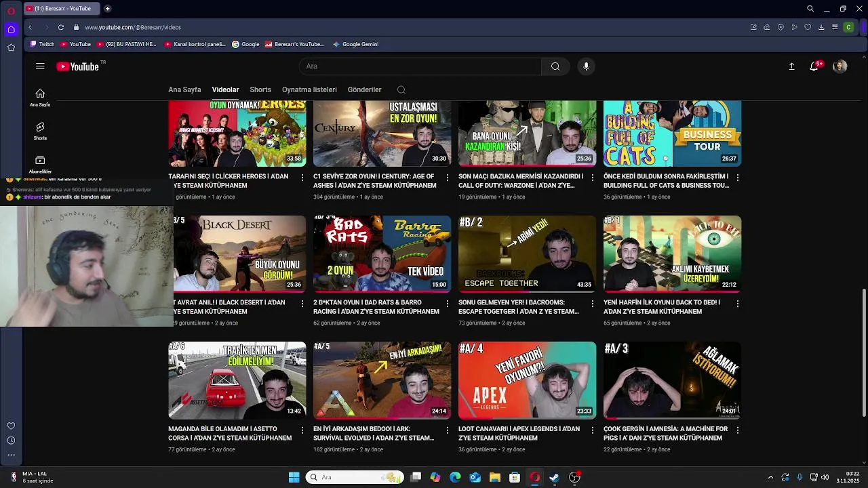Viewport: 868px width, 488px height.
Task: Open the YouTube account avatar menu
Action: pos(840,66)
